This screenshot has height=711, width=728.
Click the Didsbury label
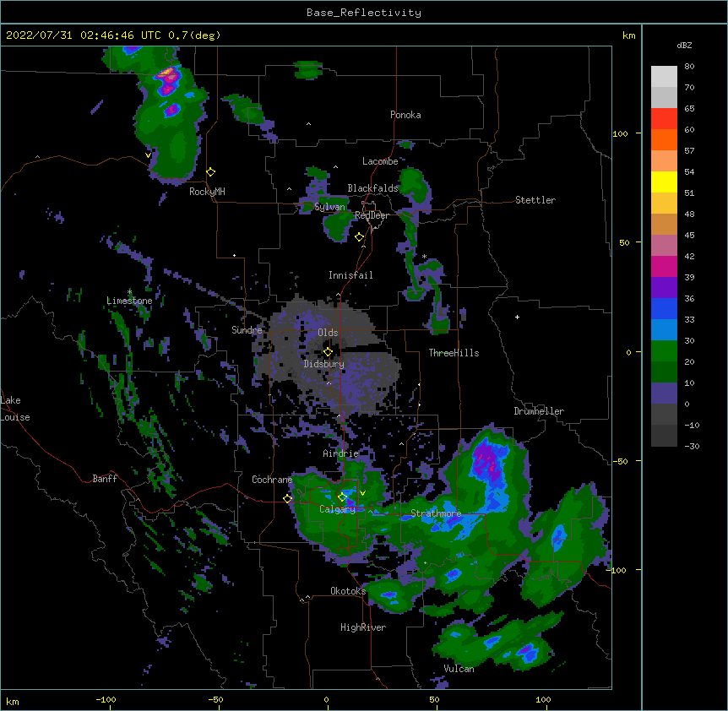coord(324,364)
